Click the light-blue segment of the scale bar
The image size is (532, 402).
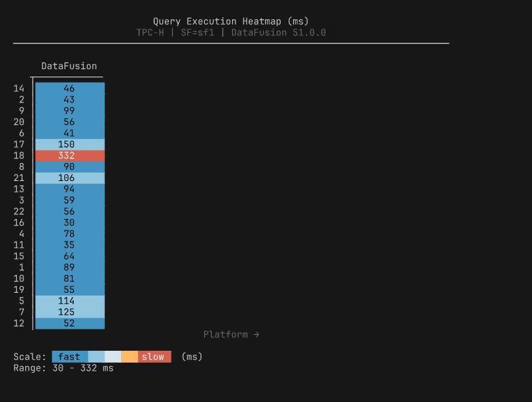(94, 357)
